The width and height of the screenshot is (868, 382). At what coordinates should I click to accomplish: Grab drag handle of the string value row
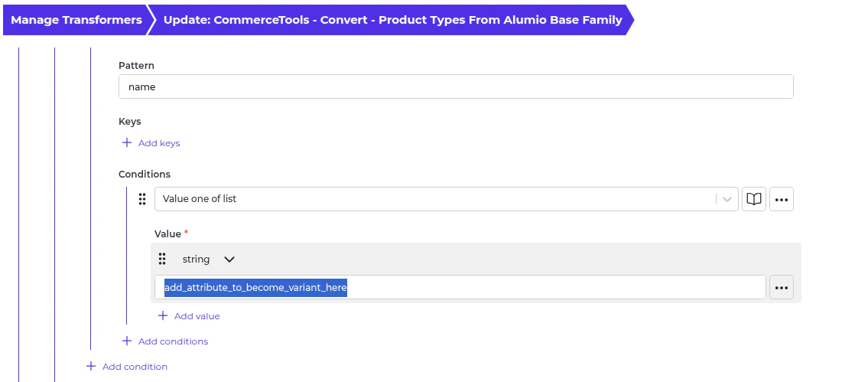tap(162, 260)
